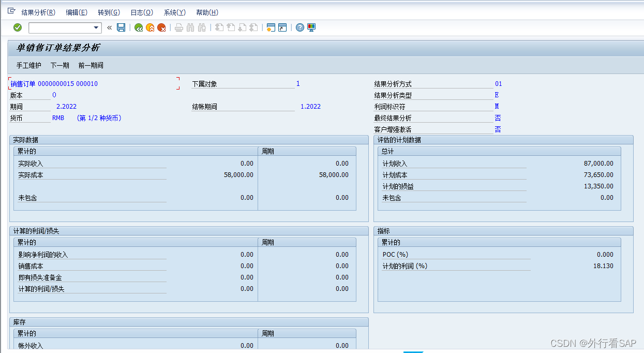This screenshot has width=644, height=353.
Task: Click the 下一期 button
Action: tap(59, 65)
